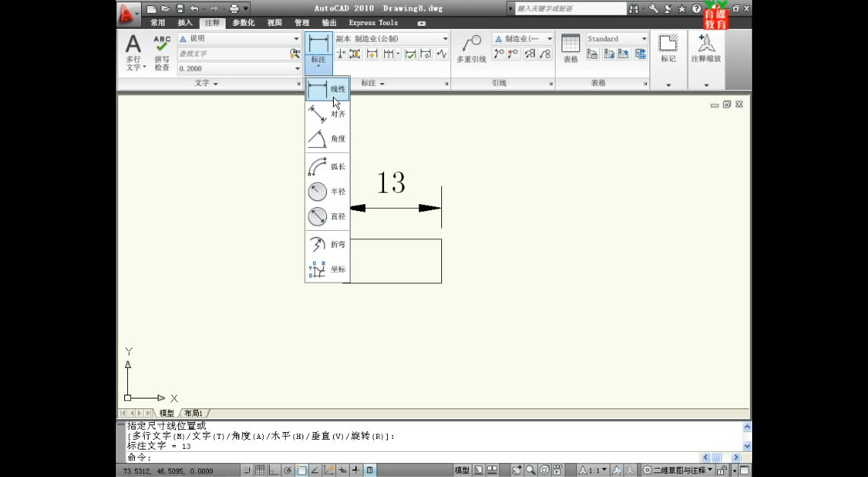Pick the 角度 angular dimension option

tap(327, 139)
